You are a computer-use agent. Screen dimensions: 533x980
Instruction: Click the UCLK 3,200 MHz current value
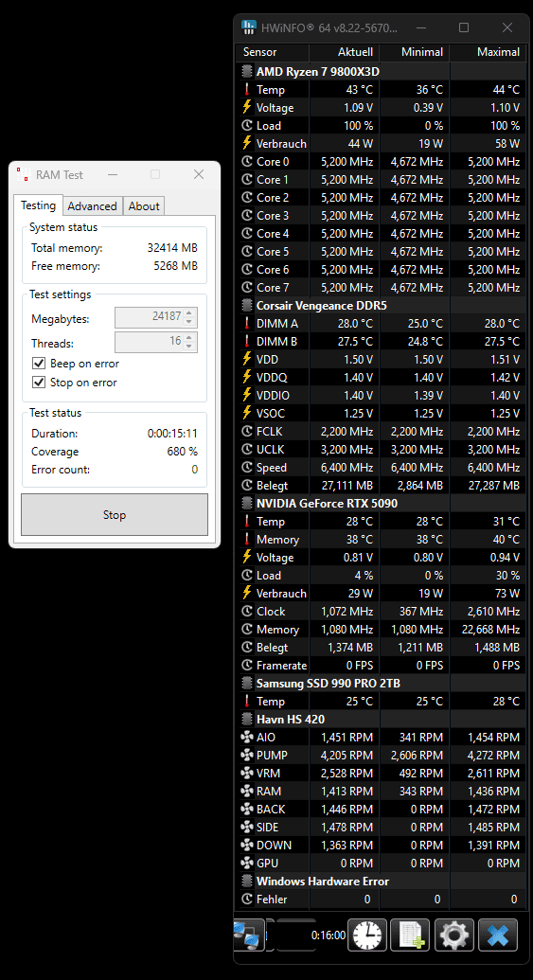[346, 450]
